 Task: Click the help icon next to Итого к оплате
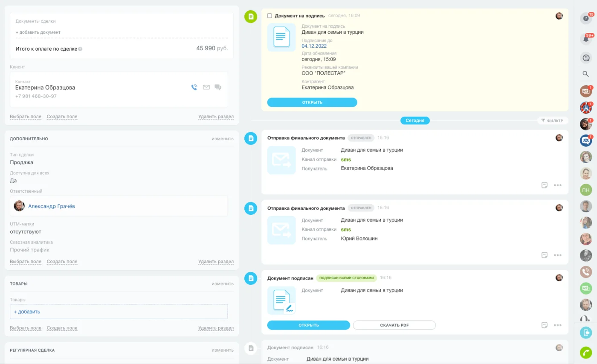pos(80,49)
